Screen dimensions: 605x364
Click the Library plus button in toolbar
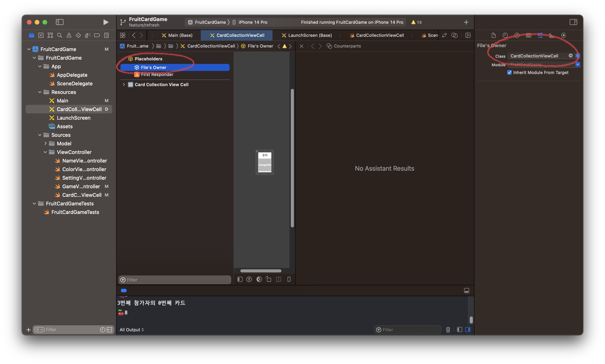(466, 22)
